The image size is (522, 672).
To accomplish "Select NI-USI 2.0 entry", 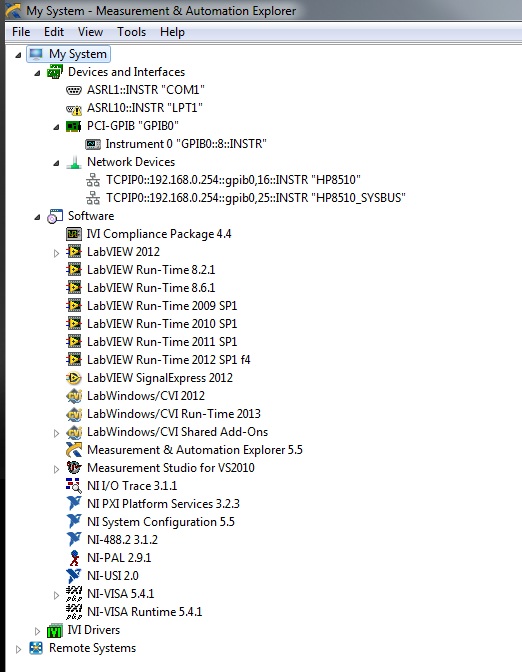I will pyautogui.click(x=113, y=576).
